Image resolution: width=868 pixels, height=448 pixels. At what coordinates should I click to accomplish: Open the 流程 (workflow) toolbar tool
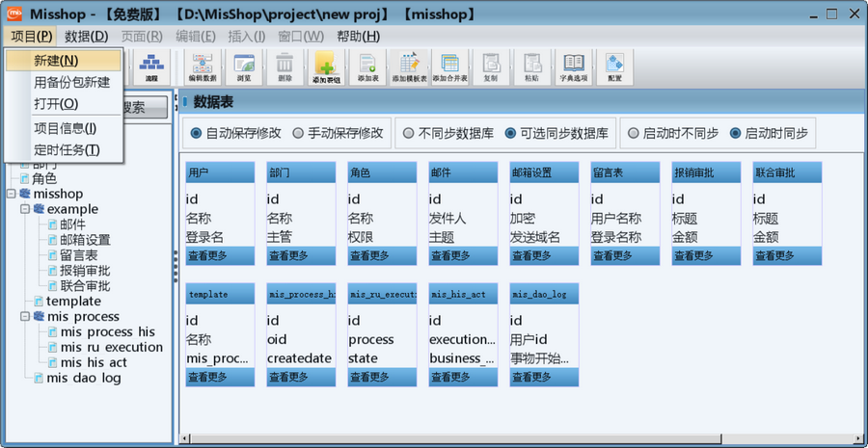pos(151,67)
